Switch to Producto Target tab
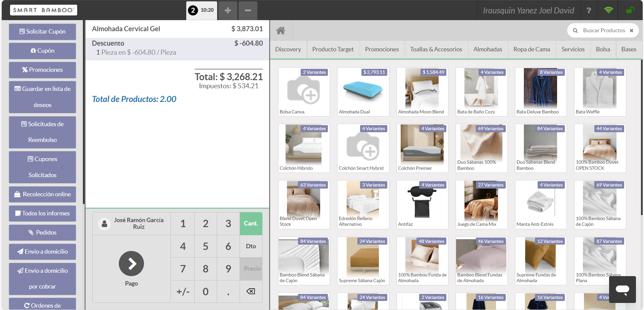The width and height of the screenshot is (644, 310). [333, 49]
